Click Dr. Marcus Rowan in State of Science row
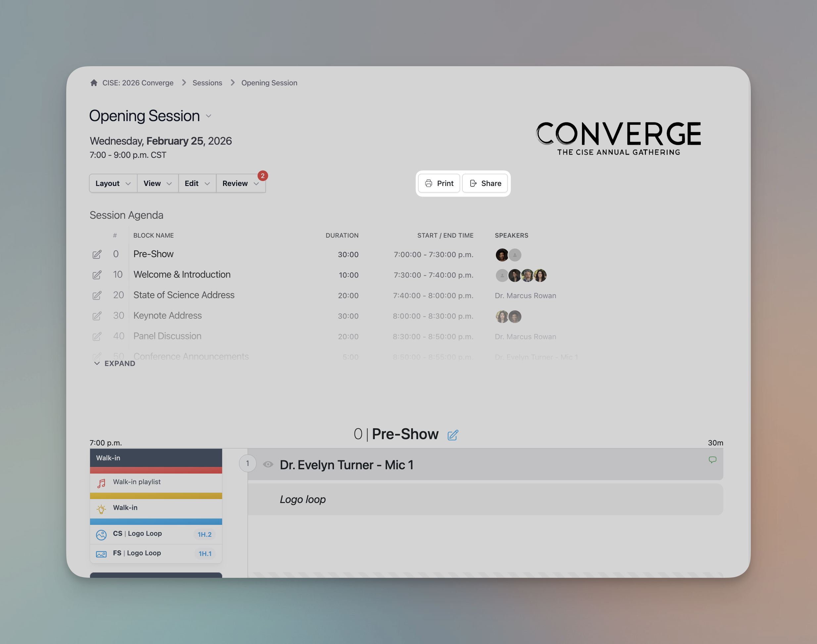Image resolution: width=817 pixels, height=644 pixels. 525,296
